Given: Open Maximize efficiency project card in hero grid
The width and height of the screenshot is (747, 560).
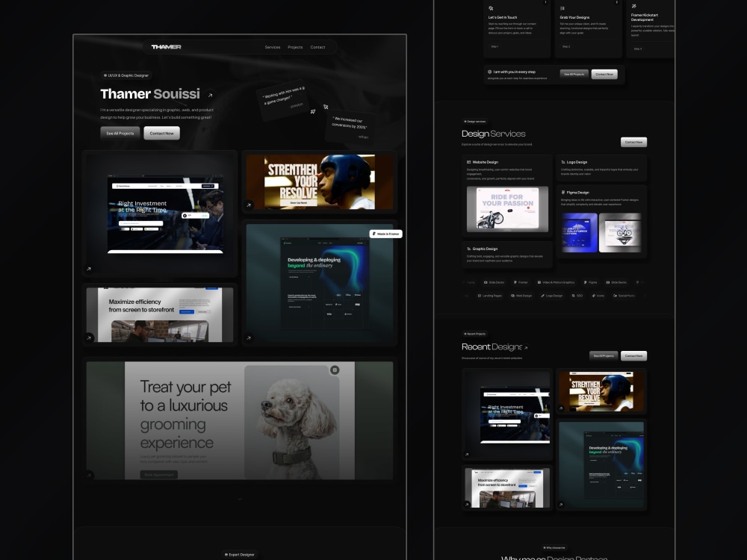Looking at the screenshot, I should (x=160, y=315).
